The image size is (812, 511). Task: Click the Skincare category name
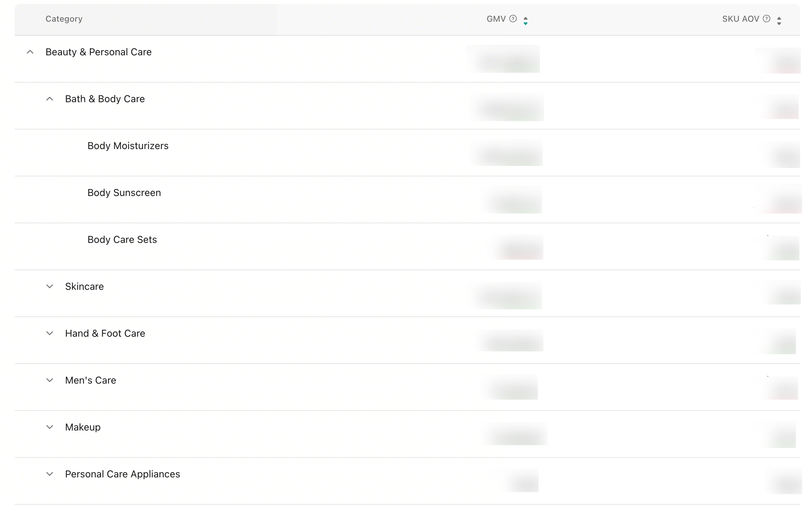[84, 287]
